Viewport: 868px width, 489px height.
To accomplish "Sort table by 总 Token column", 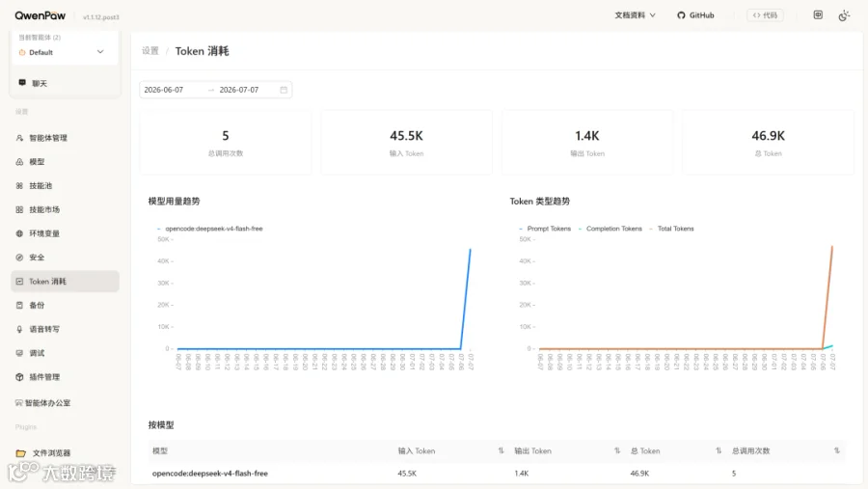I will click(x=719, y=450).
